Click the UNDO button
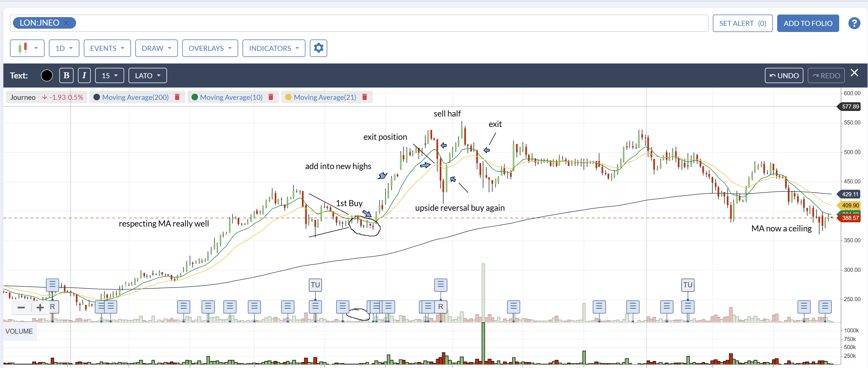The width and height of the screenshot is (868, 368). click(784, 76)
